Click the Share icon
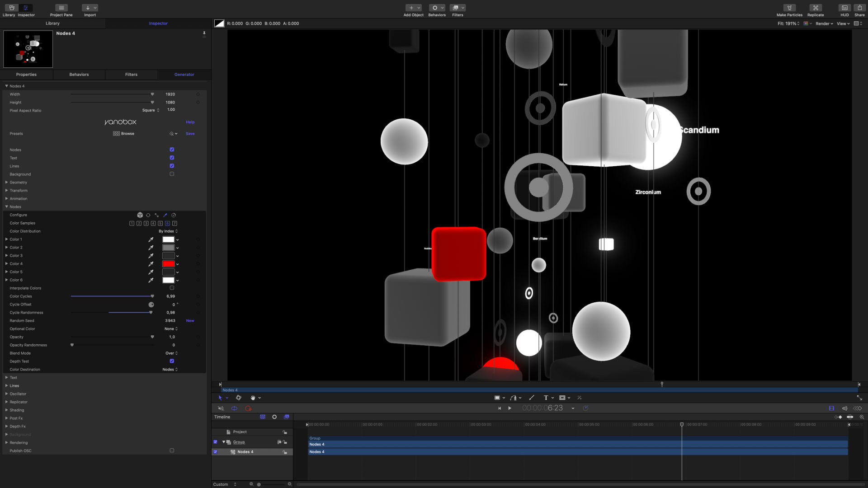This screenshot has width=868, height=488. click(859, 8)
